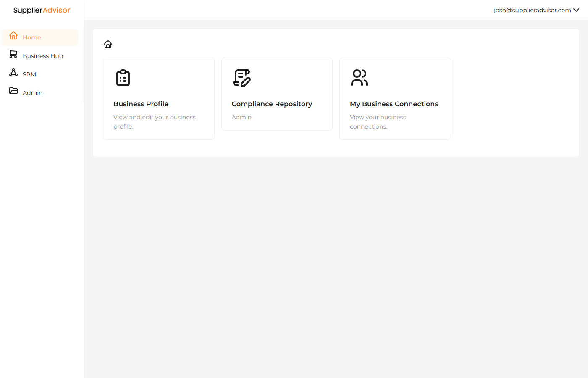Click the home breadcrumb icon

coord(108,45)
